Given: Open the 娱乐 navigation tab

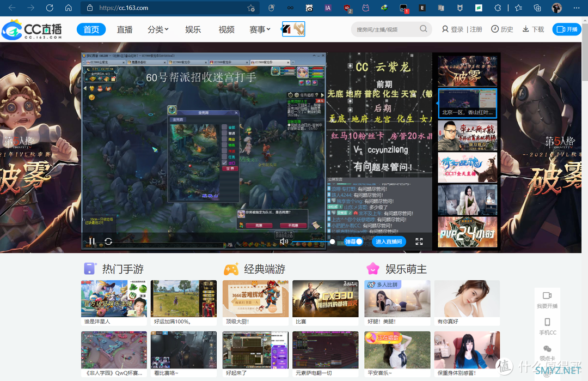Looking at the screenshot, I should coord(193,29).
